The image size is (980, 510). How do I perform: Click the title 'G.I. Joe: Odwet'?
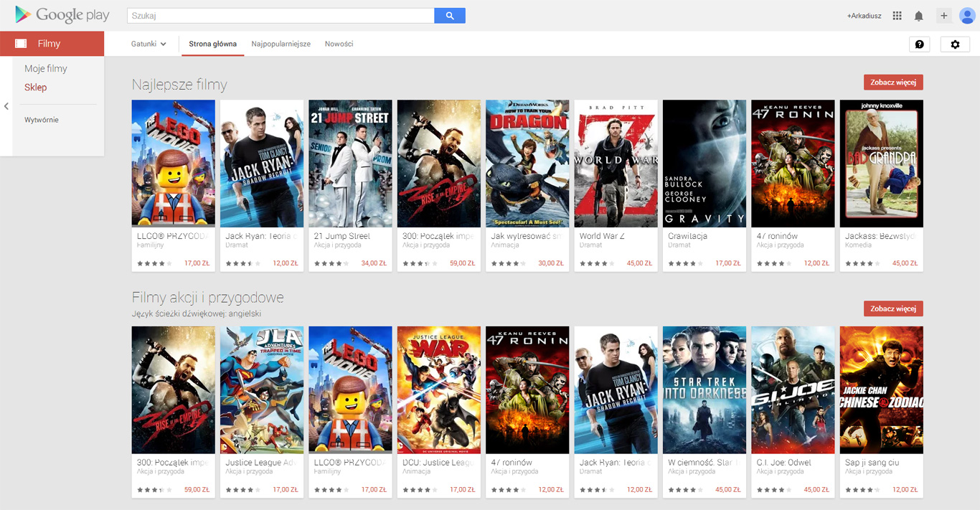(x=784, y=463)
